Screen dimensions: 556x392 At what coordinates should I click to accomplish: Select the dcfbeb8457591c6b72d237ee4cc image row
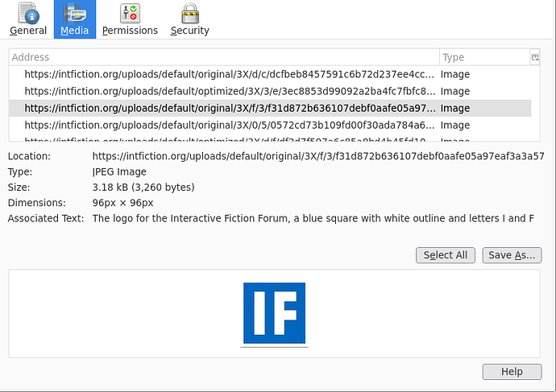coord(270,74)
